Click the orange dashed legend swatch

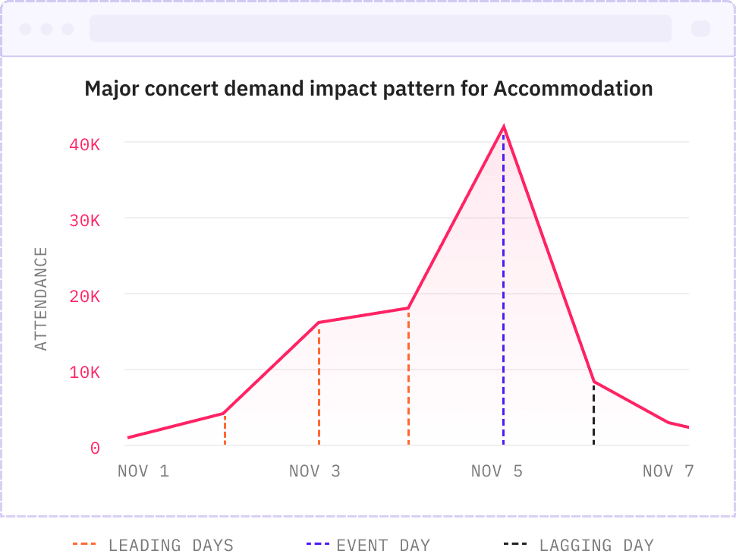(x=84, y=545)
